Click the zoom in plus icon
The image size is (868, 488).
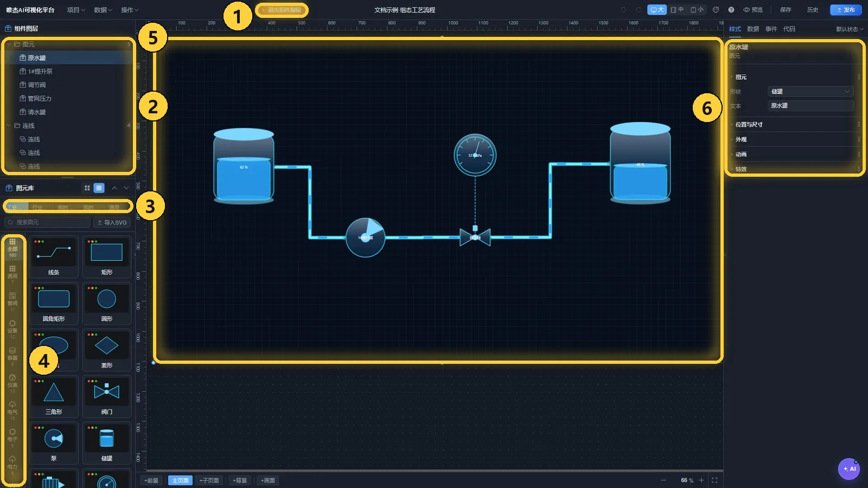[x=701, y=480]
